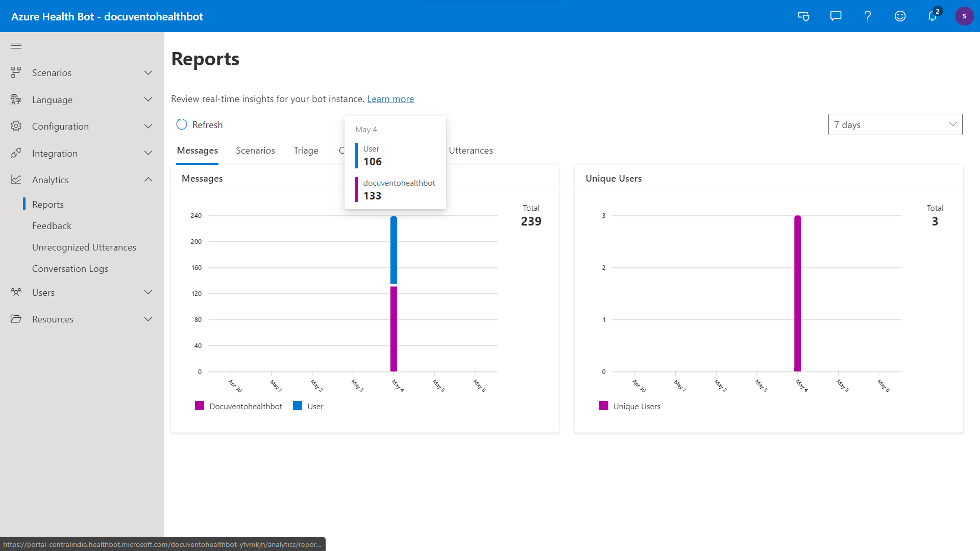Click the user avatar icon

click(x=964, y=16)
